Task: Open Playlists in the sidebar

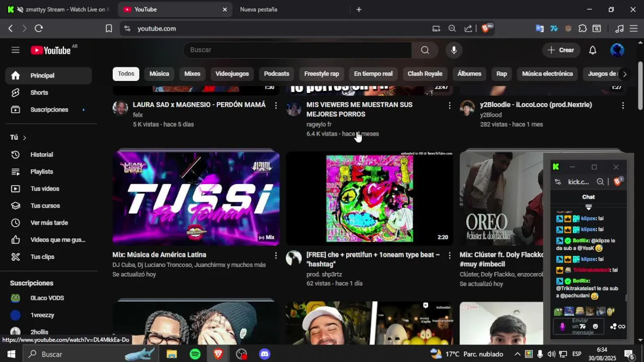Action: [x=49, y=172]
